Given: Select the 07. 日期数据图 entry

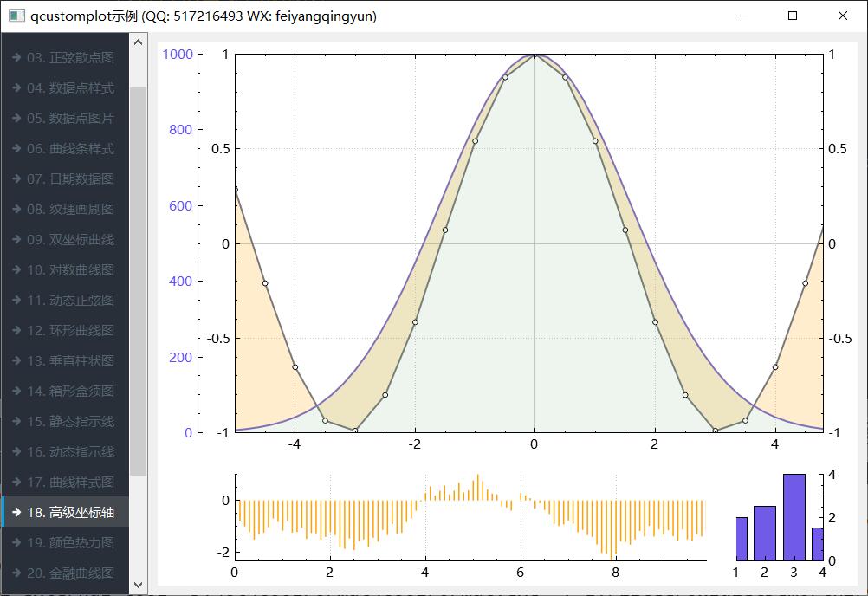Looking at the screenshot, I should point(70,178).
